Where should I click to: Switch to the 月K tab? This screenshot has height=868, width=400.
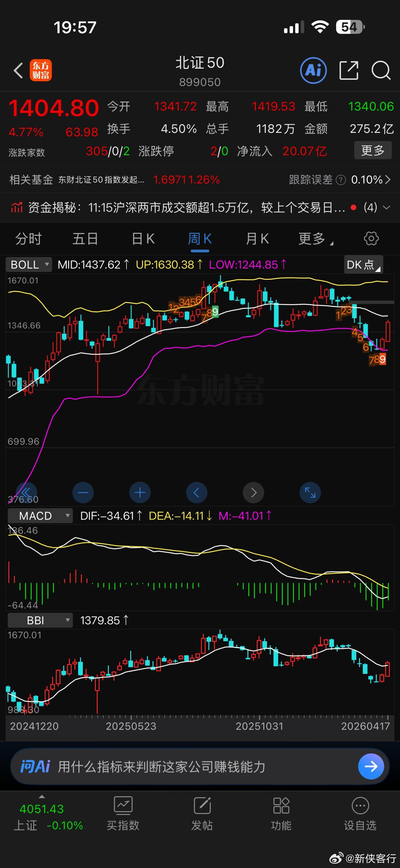[x=257, y=239]
